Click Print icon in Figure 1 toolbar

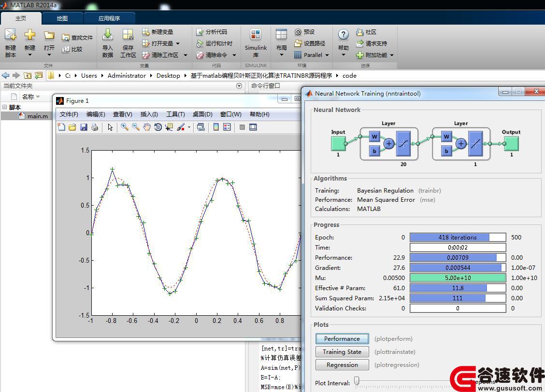[x=95, y=127]
